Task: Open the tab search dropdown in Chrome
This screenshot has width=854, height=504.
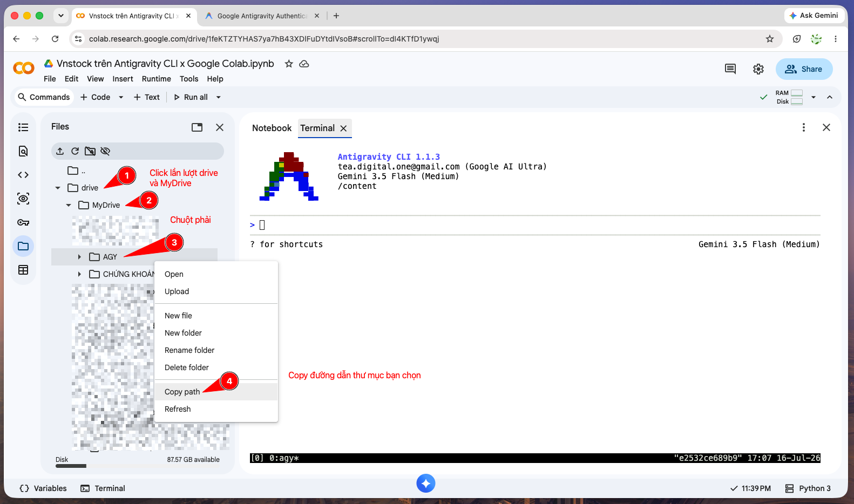Action: [x=61, y=16]
